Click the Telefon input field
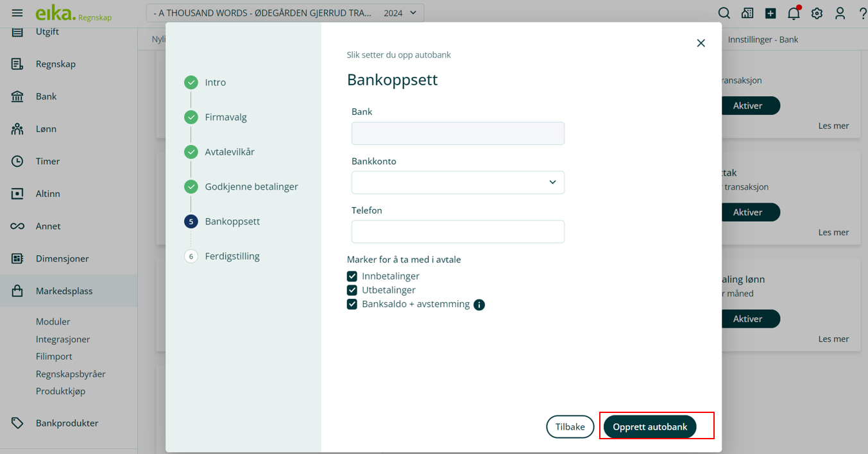 (x=458, y=232)
